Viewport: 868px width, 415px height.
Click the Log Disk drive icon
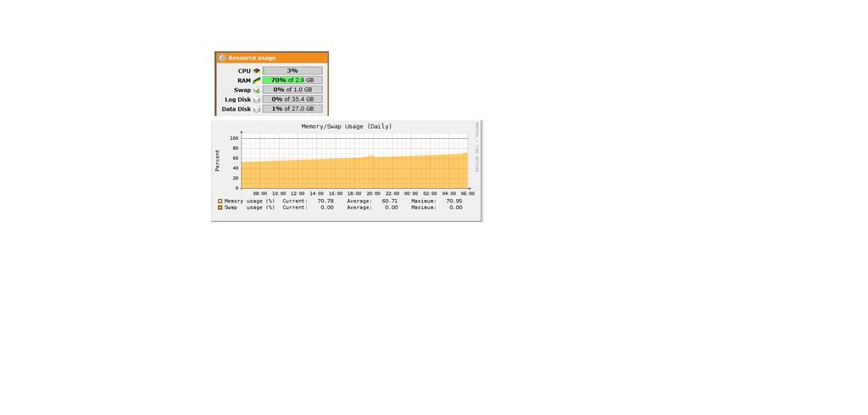tap(256, 100)
